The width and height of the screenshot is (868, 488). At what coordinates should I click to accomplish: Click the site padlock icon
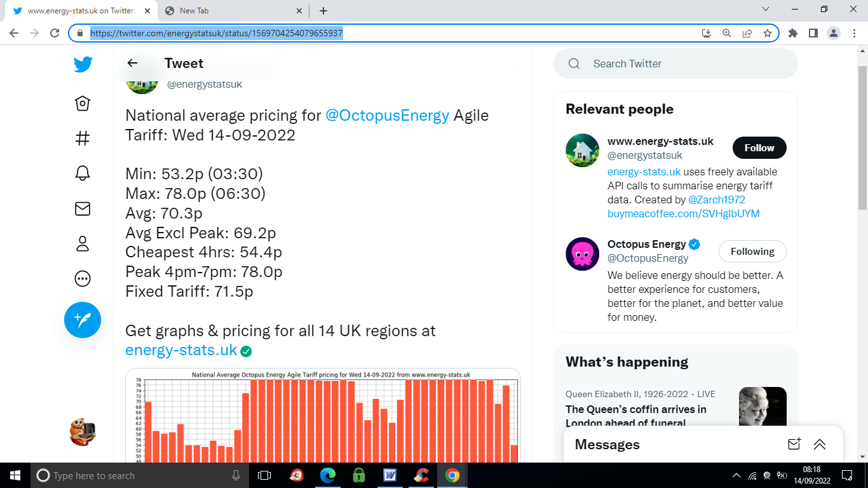(x=80, y=33)
